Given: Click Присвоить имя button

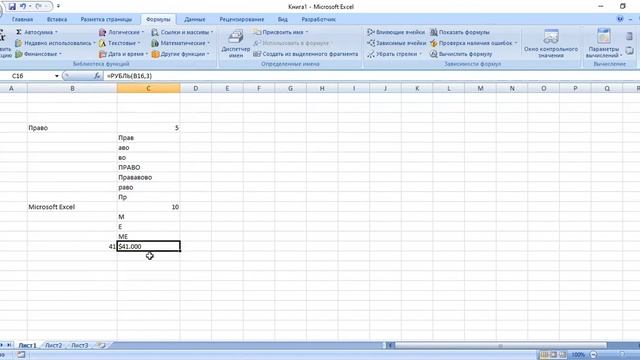Looking at the screenshot, I should coord(280,32).
